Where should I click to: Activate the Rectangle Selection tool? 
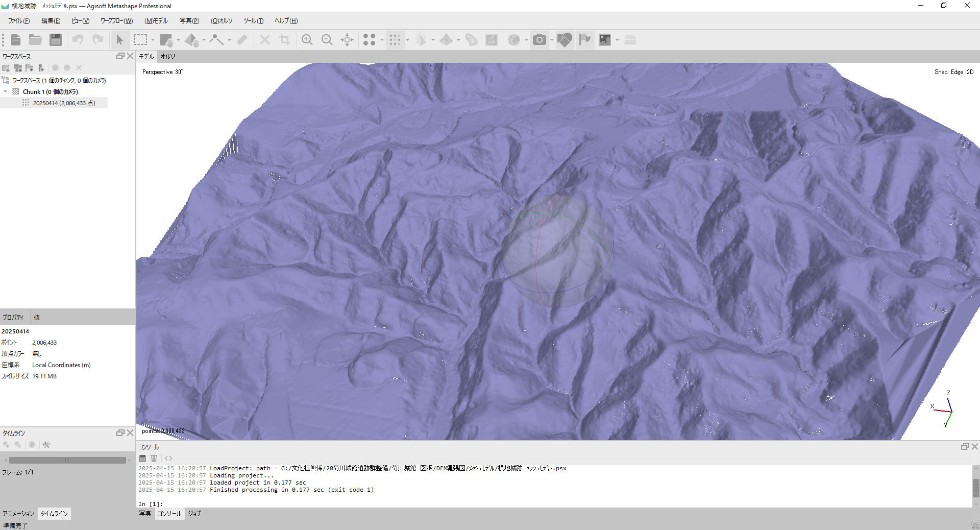[x=140, y=40]
